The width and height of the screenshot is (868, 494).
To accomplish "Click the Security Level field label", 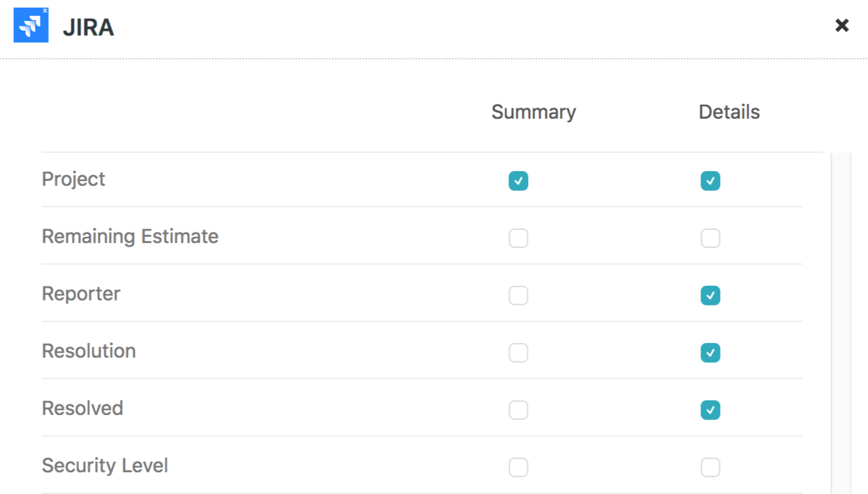I will pos(105,465).
